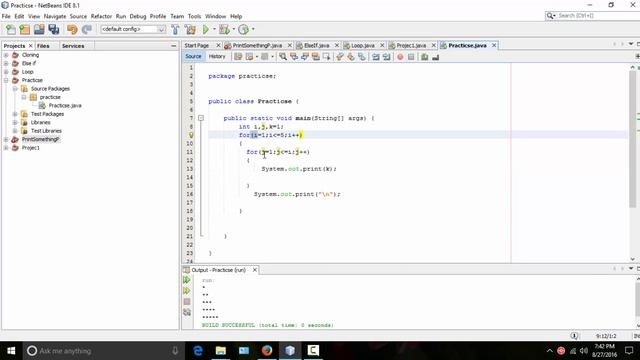Viewport: 640px width, 360px height.
Task: Collapse the Practicse project node
Action: coord(6,80)
